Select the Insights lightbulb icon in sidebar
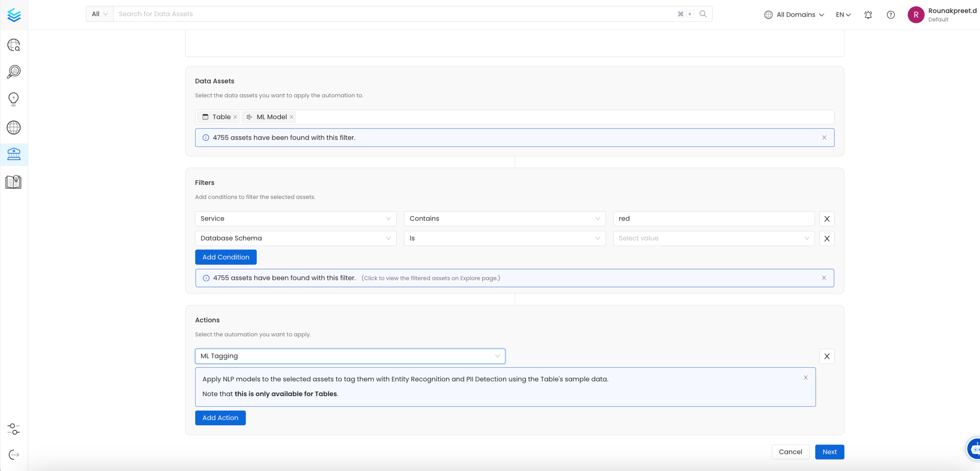 coord(14,99)
